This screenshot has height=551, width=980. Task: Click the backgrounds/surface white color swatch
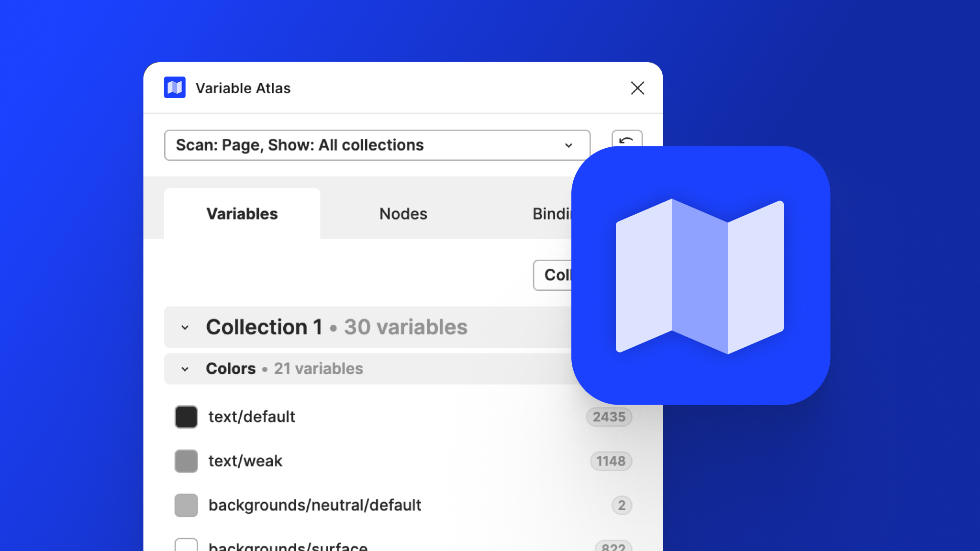click(186, 545)
